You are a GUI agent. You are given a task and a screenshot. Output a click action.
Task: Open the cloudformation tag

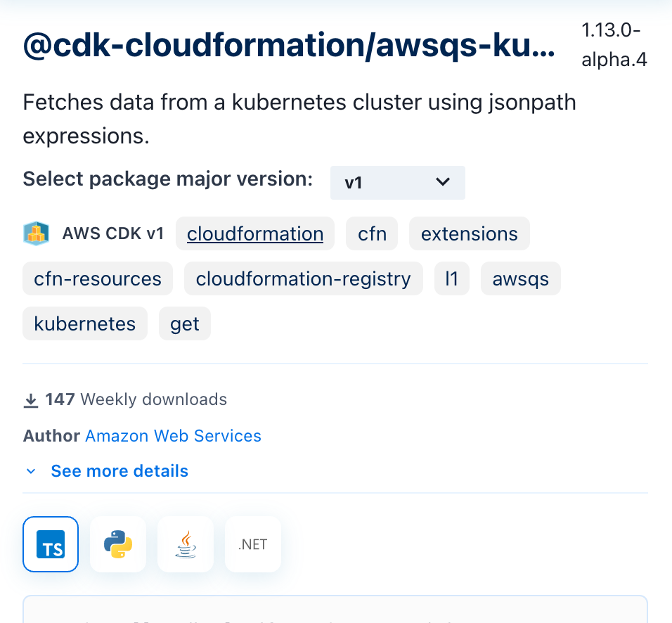tap(254, 233)
